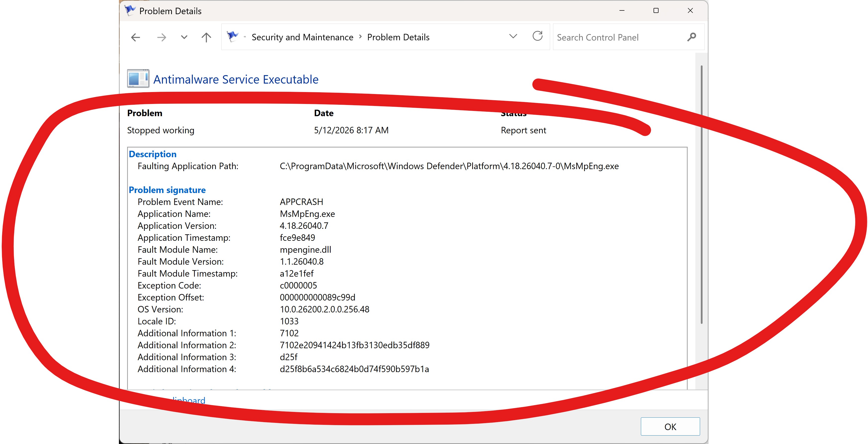
Task: Click the 'Problem Event Name:' label
Action: (x=180, y=202)
